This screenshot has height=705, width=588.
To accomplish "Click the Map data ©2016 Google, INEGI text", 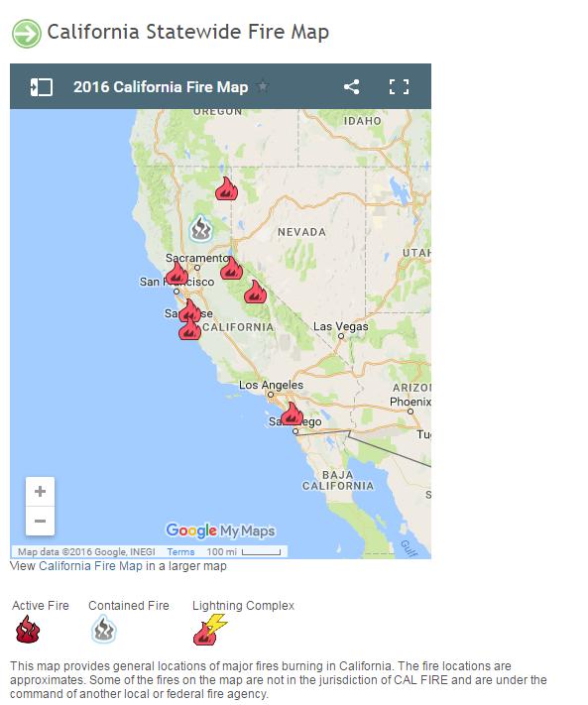I will (x=86, y=551).
